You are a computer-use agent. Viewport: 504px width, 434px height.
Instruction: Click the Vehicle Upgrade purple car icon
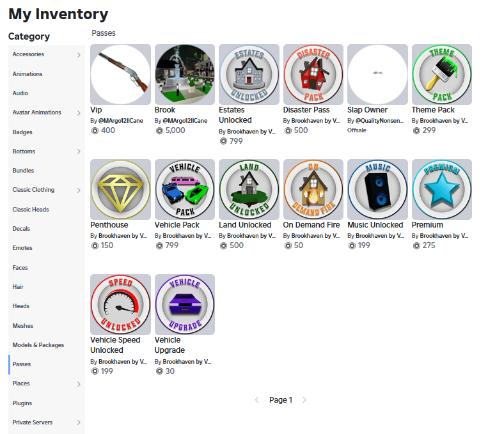[185, 304]
